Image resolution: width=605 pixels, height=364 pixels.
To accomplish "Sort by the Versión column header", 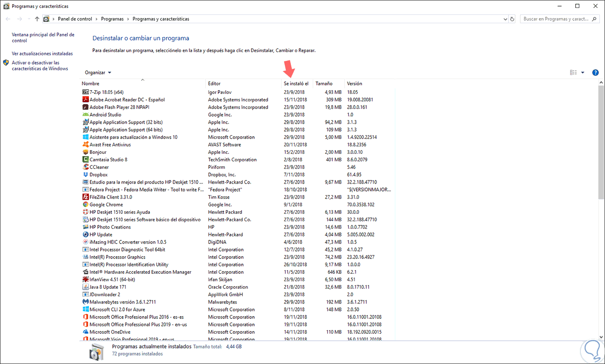I will 370,84.
